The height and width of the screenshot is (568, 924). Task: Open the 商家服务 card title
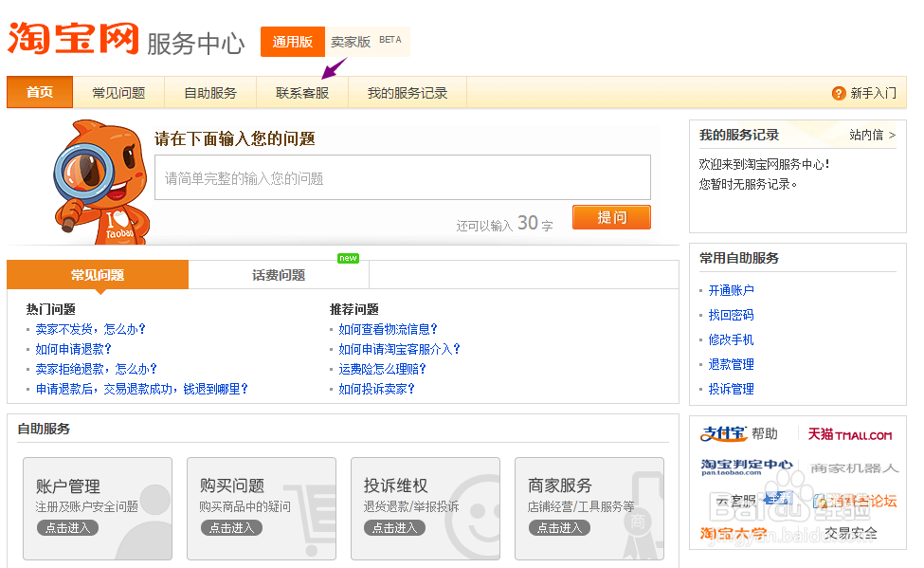pyautogui.click(x=560, y=486)
